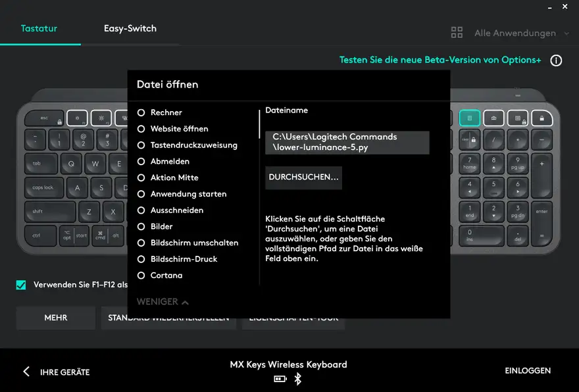Click the back arrow to devices
Screen dimensions: 579x392
pos(26,372)
